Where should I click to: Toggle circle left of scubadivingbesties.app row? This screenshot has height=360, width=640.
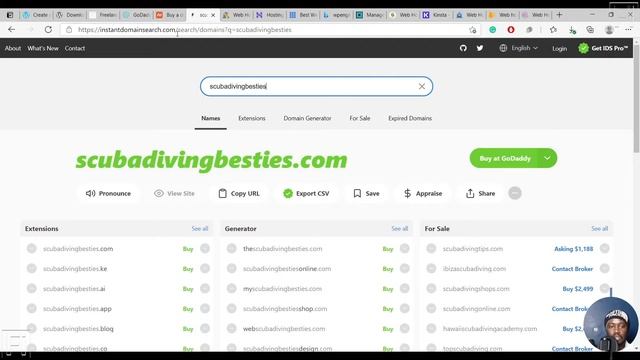(31, 309)
